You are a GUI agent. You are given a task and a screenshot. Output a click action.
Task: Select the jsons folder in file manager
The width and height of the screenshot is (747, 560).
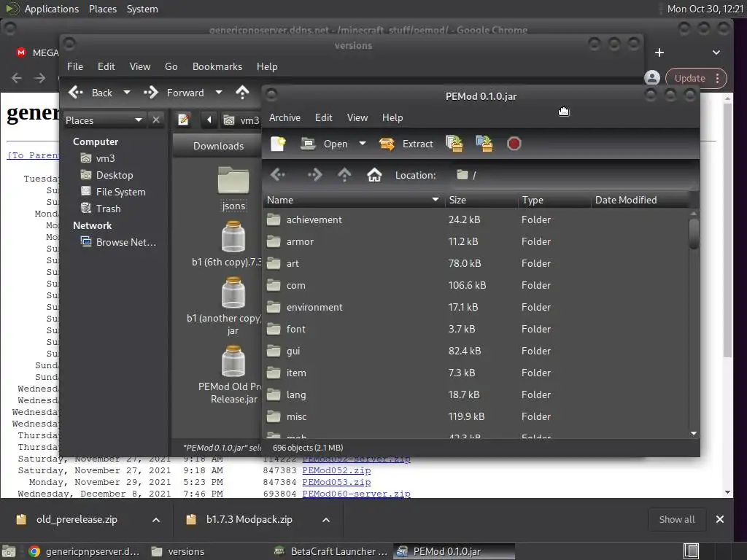[233, 189]
